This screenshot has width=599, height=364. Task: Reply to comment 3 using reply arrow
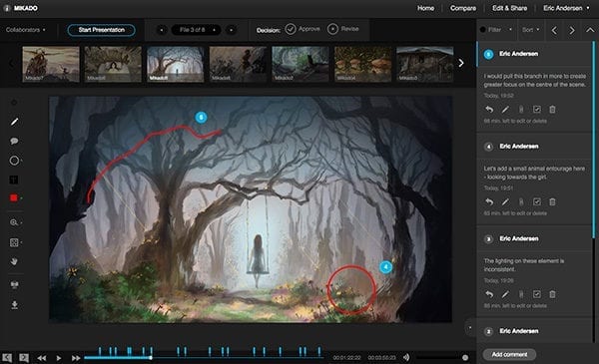489,294
